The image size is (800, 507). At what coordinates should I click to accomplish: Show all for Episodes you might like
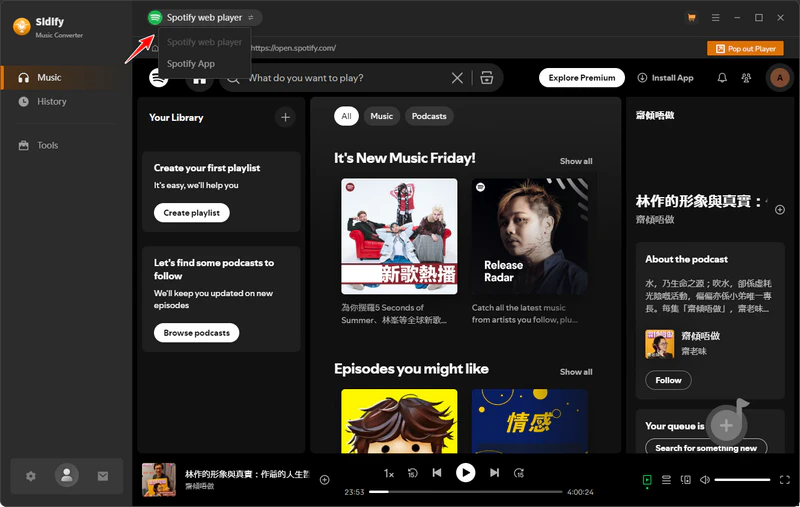coord(576,372)
